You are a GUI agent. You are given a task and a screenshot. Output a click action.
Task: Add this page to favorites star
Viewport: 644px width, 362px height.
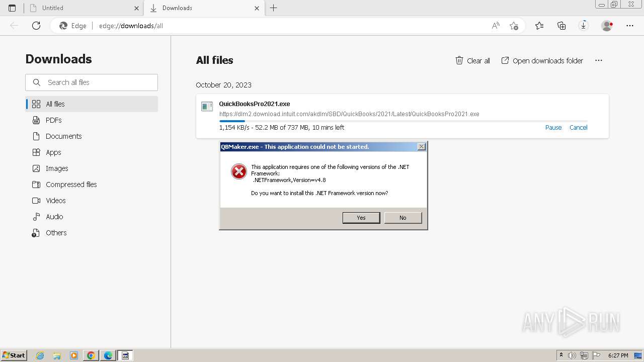[x=514, y=26]
